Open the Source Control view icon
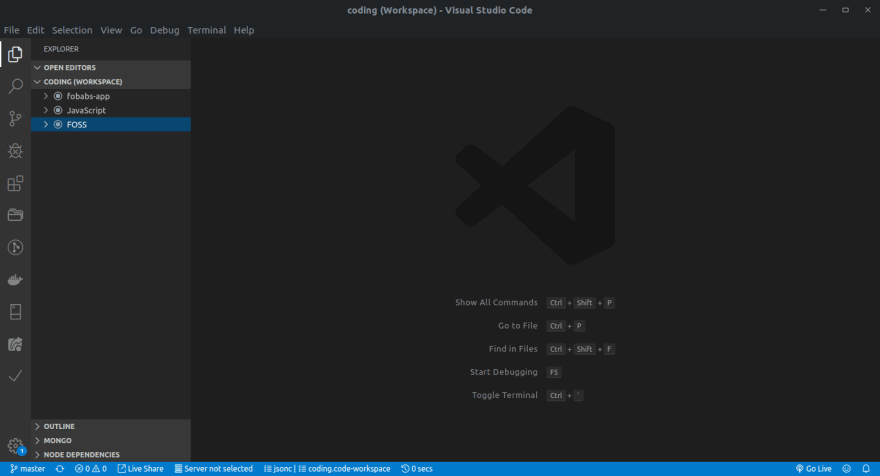880x476 pixels. coord(15,118)
